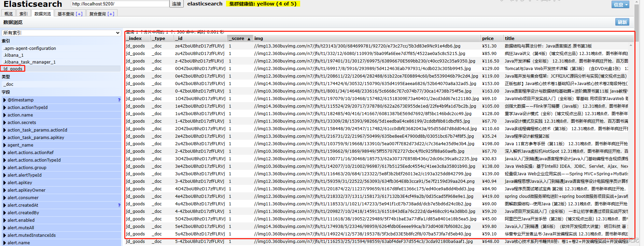This screenshot has height=246, width=644.
Task: Click the ¥153.00 price cell
Action: click(491, 83)
